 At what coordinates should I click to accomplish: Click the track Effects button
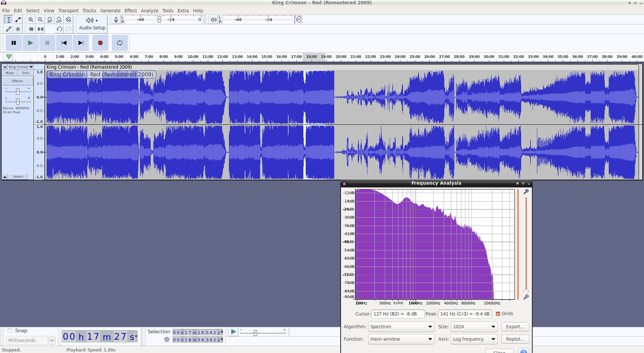tap(18, 81)
